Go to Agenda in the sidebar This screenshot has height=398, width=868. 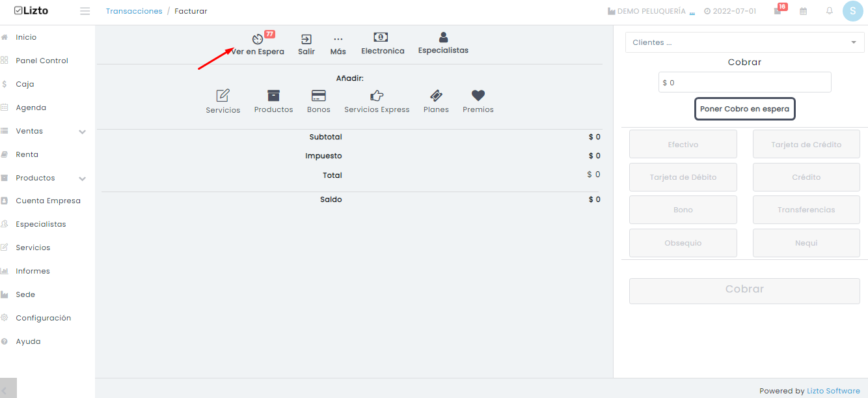click(x=31, y=107)
